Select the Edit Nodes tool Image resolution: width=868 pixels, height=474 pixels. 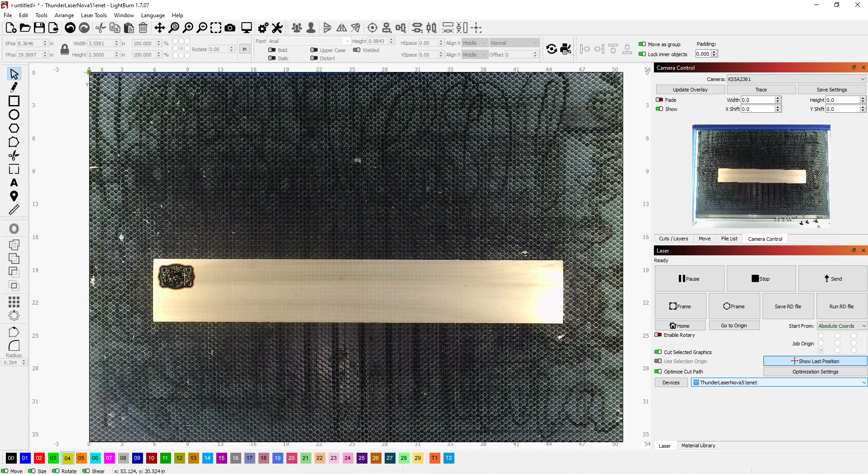pyautogui.click(x=14, y=142)
